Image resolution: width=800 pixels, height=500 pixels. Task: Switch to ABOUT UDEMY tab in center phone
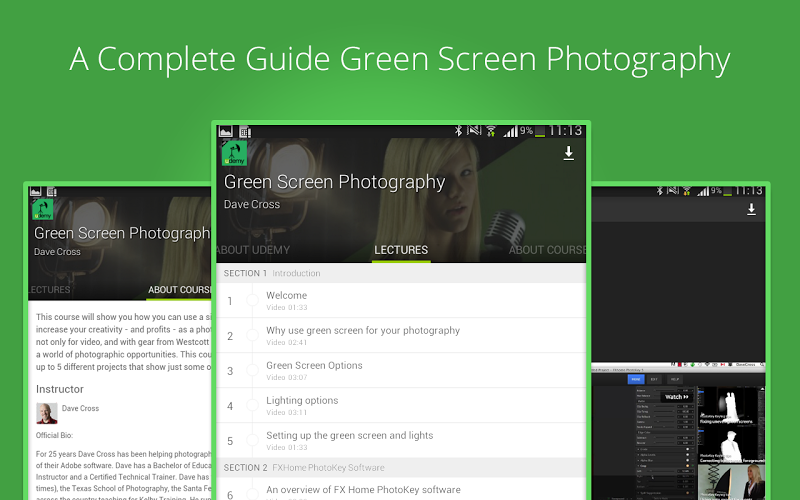pyautogui.click(x=253, y=250)
